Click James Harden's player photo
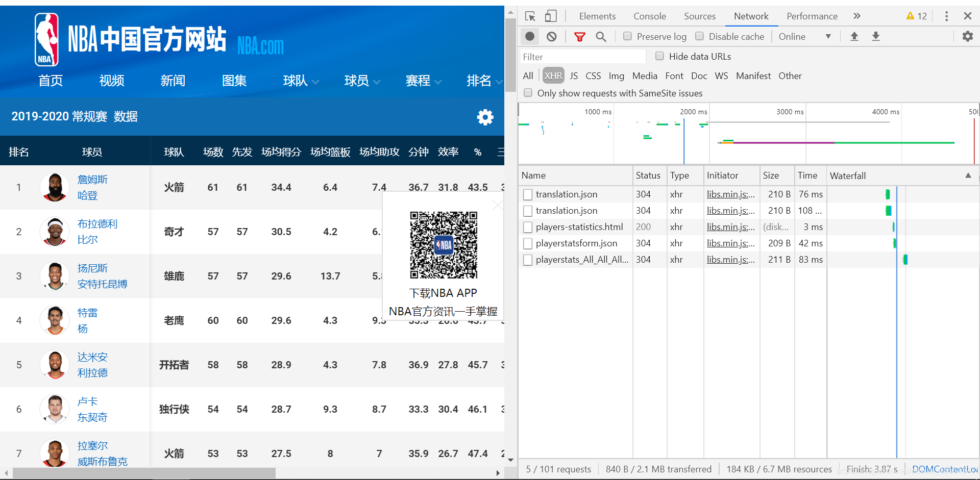980x480 pixels. point(55,187)
